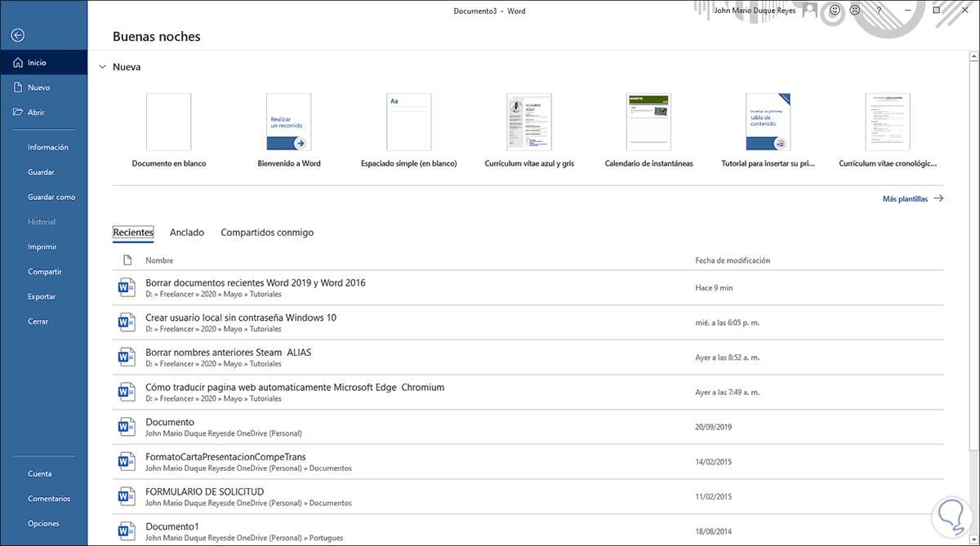Viewport: 980px width, 546px height.
Task: Sort by Nombre column header
Action: [x=159, y=260]
